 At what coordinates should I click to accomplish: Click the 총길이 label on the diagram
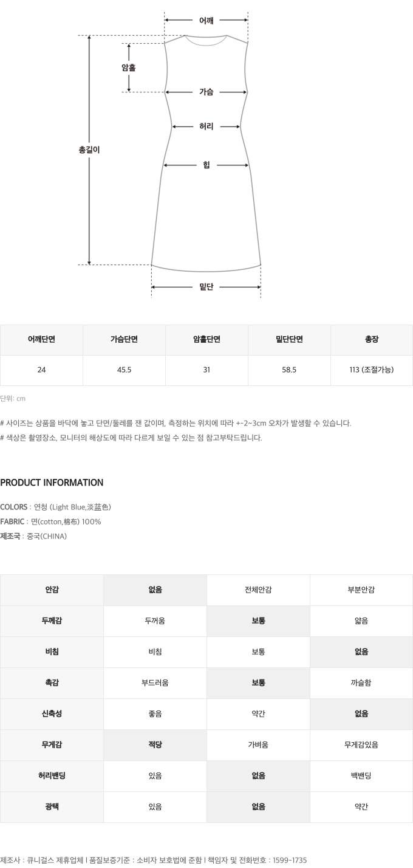tap(89, 149)
